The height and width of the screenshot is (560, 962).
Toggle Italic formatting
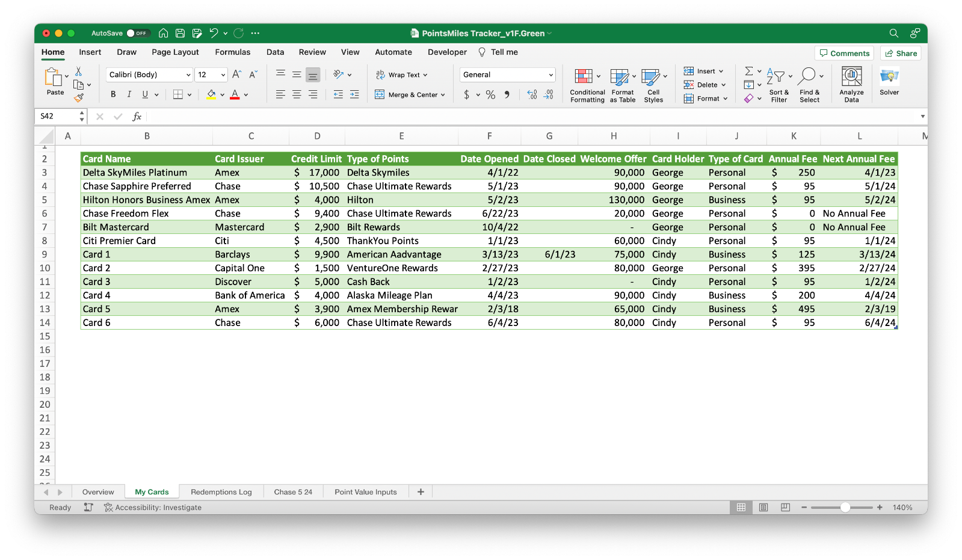(129, 94)
